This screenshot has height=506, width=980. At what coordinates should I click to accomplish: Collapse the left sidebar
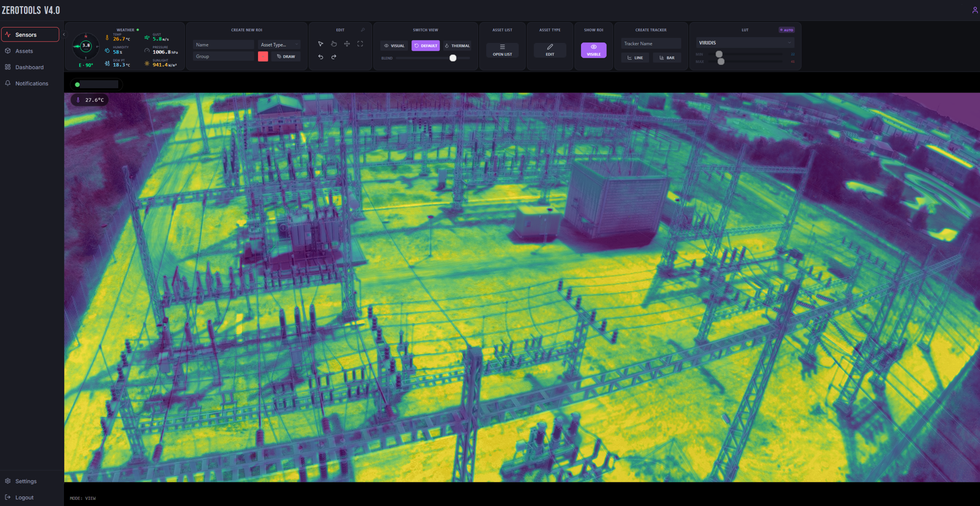click(x=64, y=35)
